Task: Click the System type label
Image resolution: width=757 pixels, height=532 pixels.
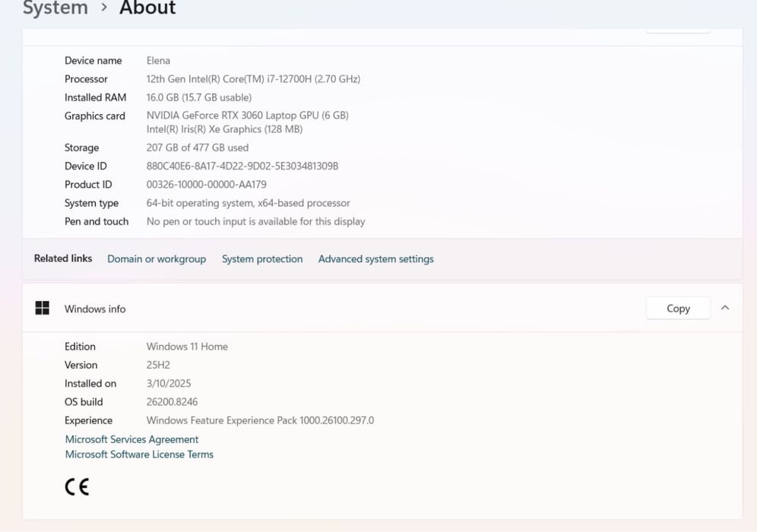Action: tap(91, 203)
